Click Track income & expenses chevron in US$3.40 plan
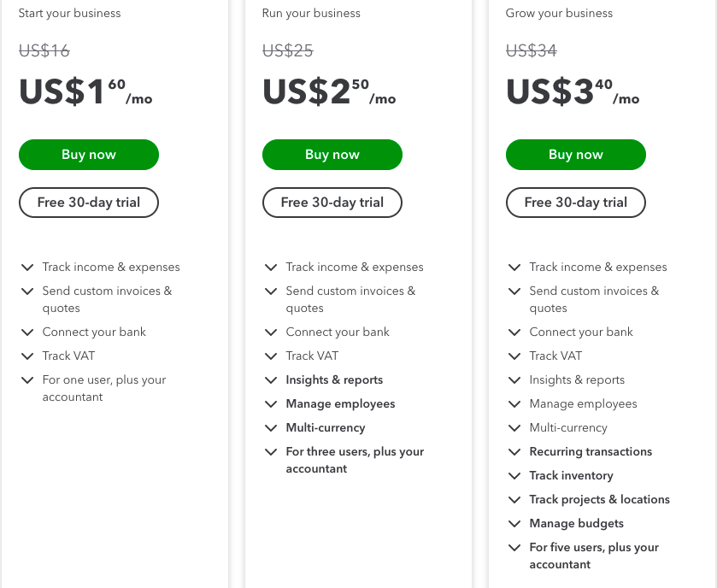 514,268
